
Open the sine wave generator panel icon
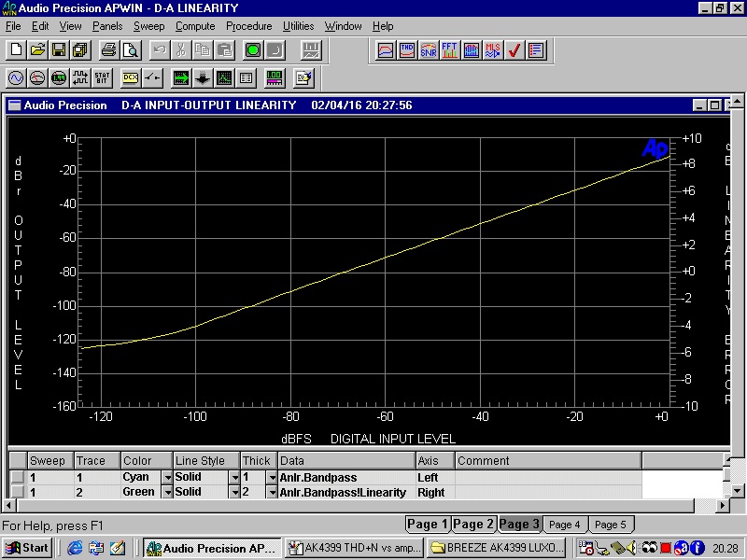coord(16,78)
